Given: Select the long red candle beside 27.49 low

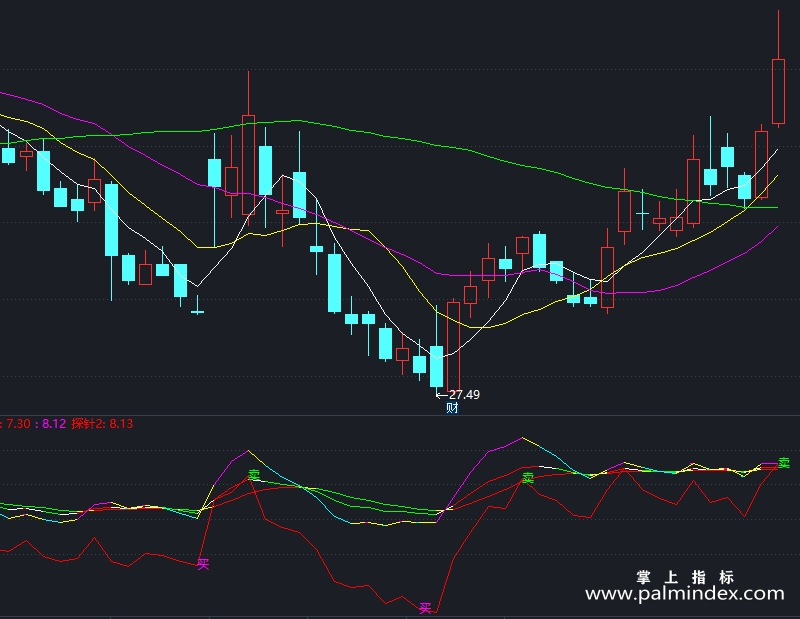Looking at the screenshot, I should click(453, 347).
